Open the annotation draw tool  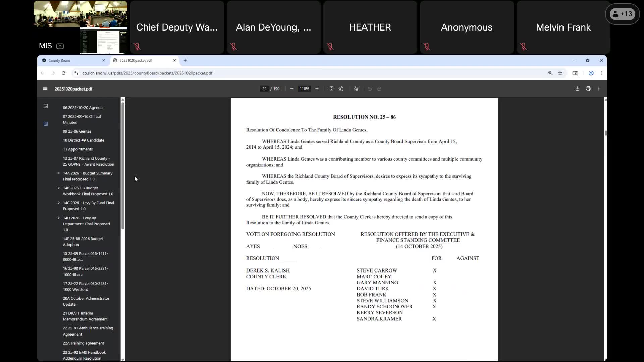pos(356,89)
